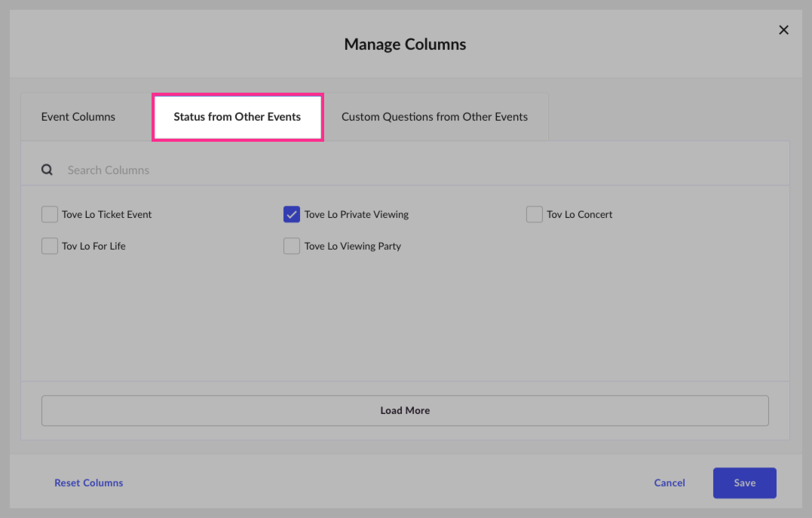Close the Manage Columns dialog

pyautogui.click(x=783, y=30)
